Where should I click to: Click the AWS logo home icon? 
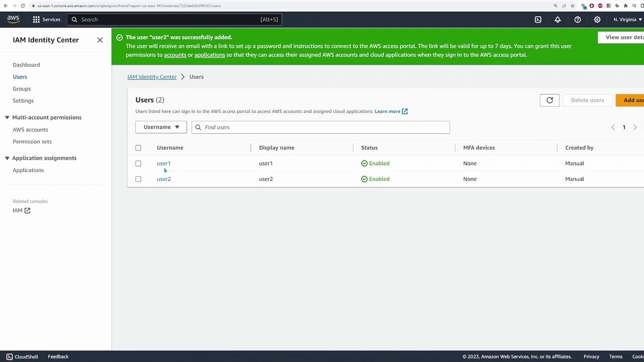coord(13,19)
